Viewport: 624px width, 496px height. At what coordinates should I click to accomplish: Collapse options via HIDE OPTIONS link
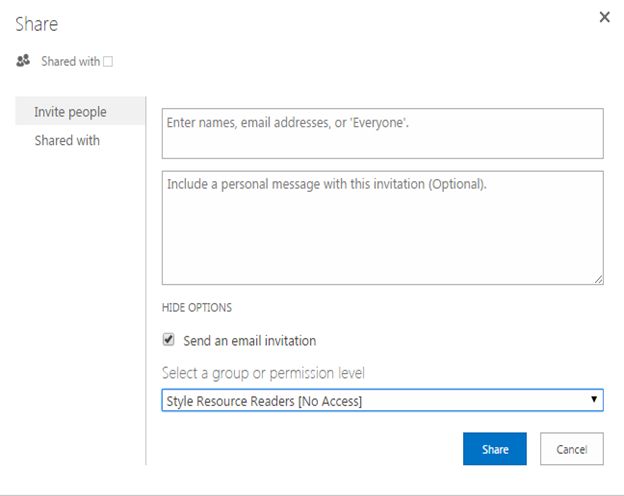pyautogui.click(x=197, y=308)
